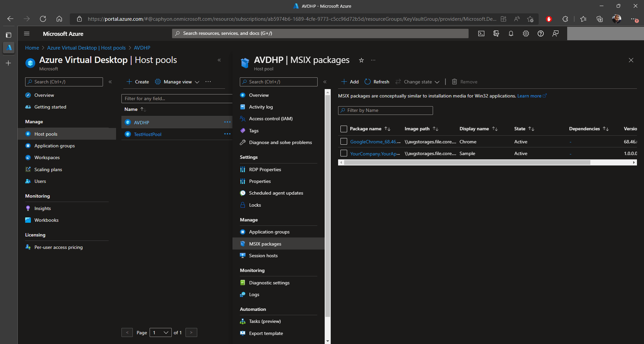The width and height of the screenshot is (644, 344).
Task: Open Locks settings
Action: (x=255, y=205)
